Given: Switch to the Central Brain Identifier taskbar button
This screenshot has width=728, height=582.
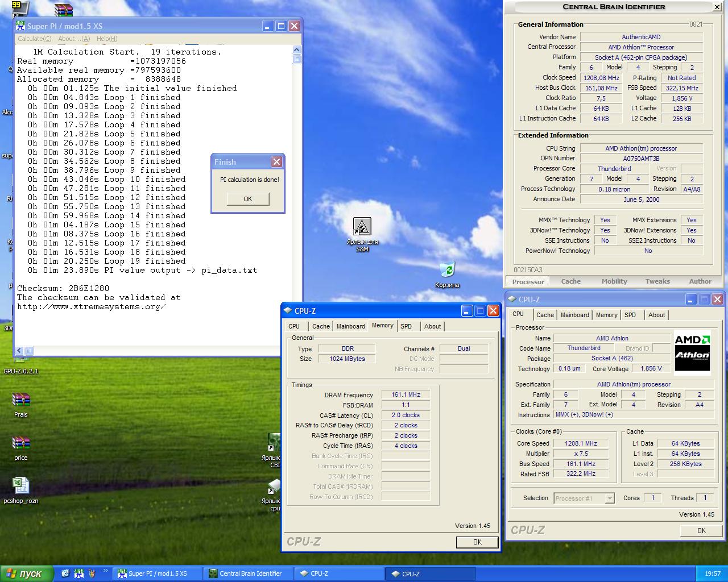Looking at the screenshot, I should pos(249,573).
